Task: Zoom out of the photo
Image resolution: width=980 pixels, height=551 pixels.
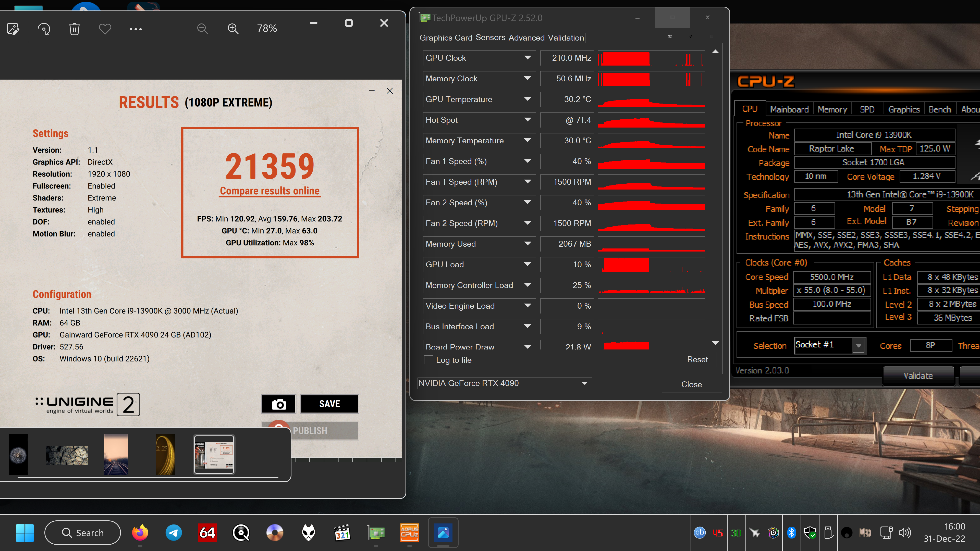Action: point(202,29)
